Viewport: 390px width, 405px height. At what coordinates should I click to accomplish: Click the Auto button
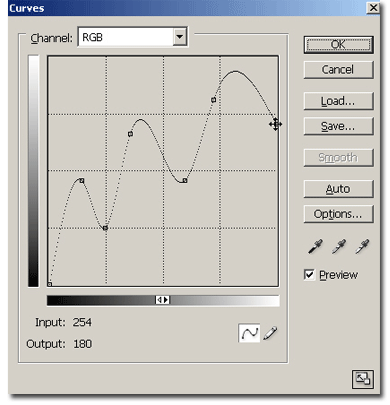338,189
